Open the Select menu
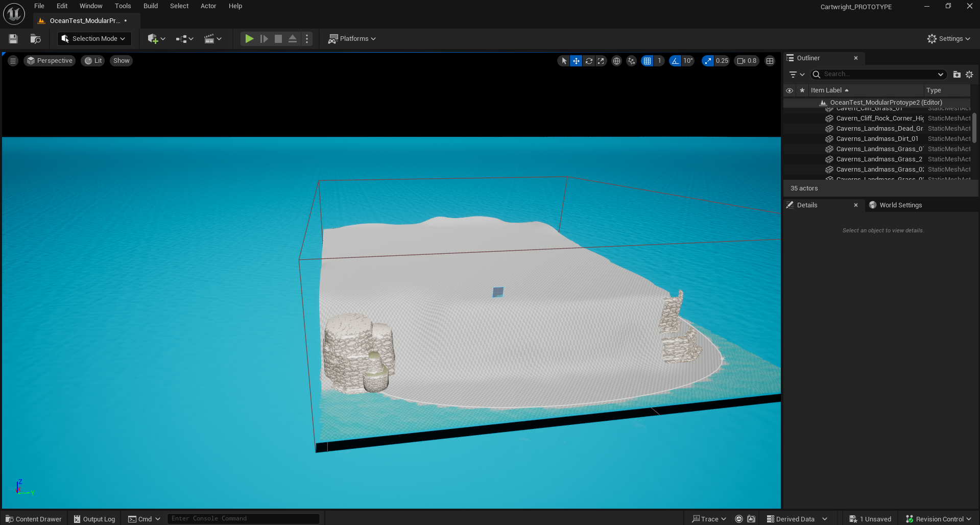This screenshot has height=525, width=980. click(x=179, y=6)
